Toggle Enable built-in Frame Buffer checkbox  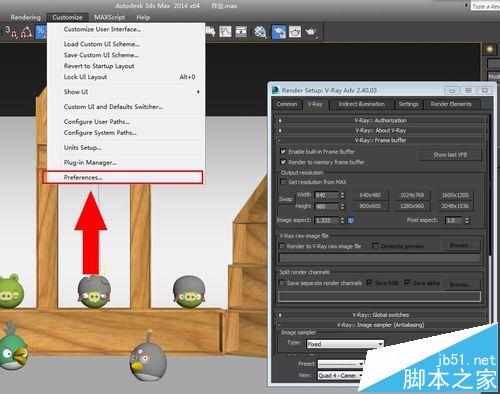click(283, 151)
